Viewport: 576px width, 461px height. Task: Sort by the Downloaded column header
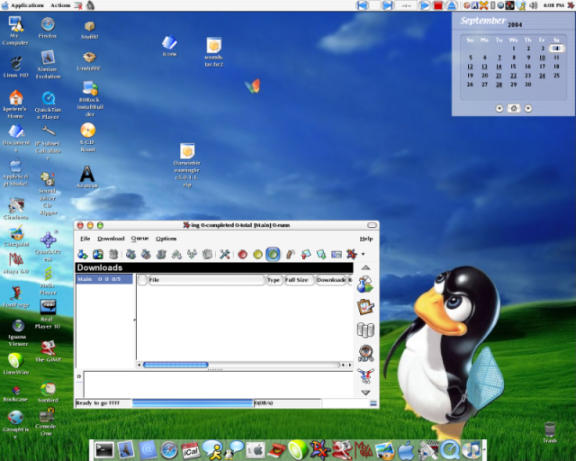(x=331, y=280)
